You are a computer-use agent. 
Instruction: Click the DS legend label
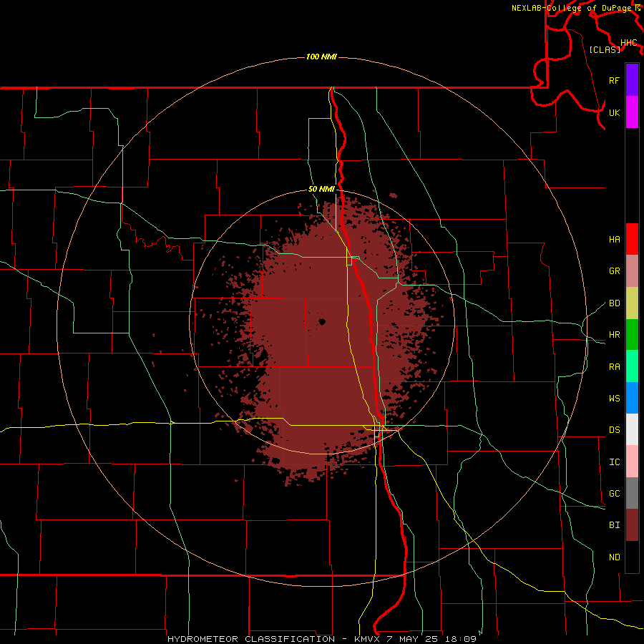tap(615, 430)
